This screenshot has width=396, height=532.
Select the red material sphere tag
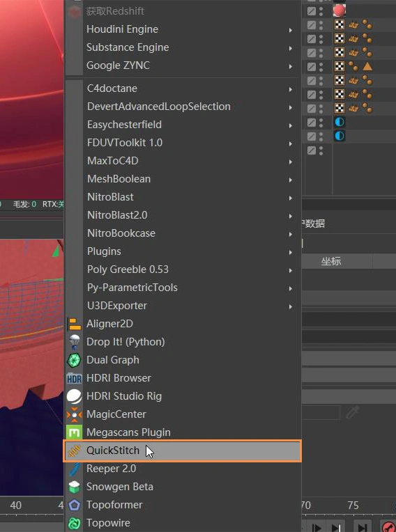point(340,10)
